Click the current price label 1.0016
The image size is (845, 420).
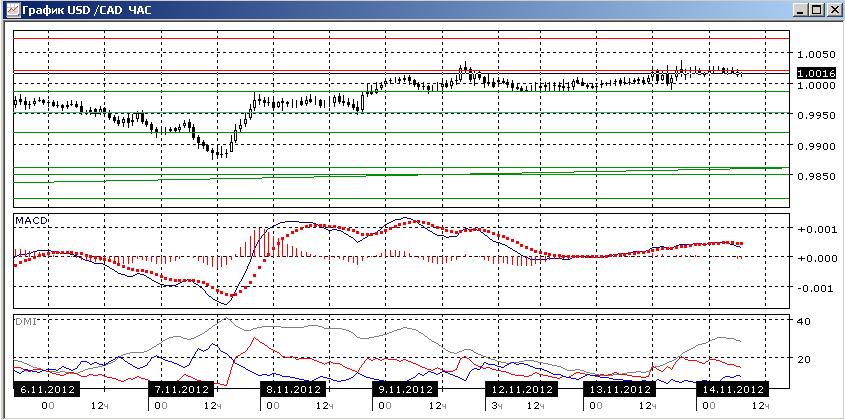tap(816, 73)
